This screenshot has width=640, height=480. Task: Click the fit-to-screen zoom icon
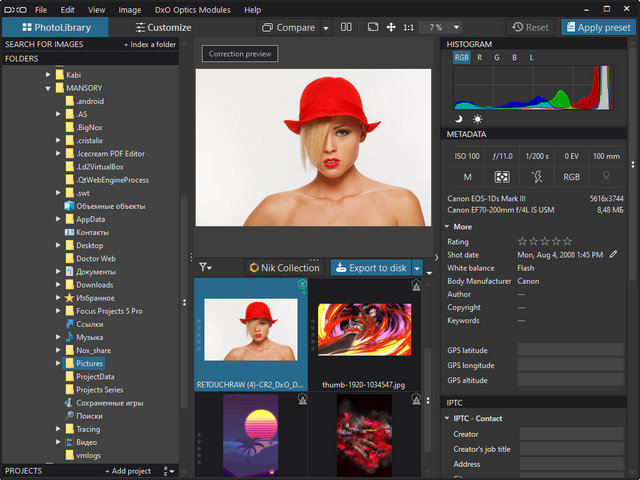pyautogui.click(x=373, y=28)
